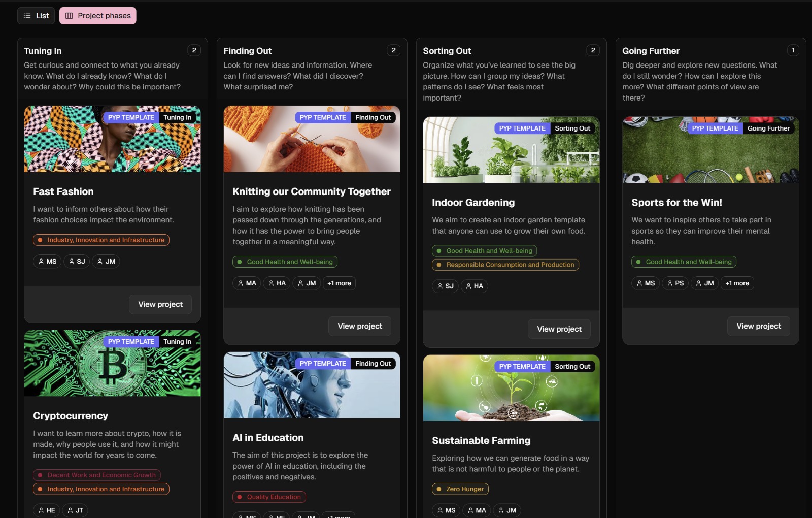Switch to the List view
Image resolution: width=812 pixels, height=518 pixels.
coord(36,15)
